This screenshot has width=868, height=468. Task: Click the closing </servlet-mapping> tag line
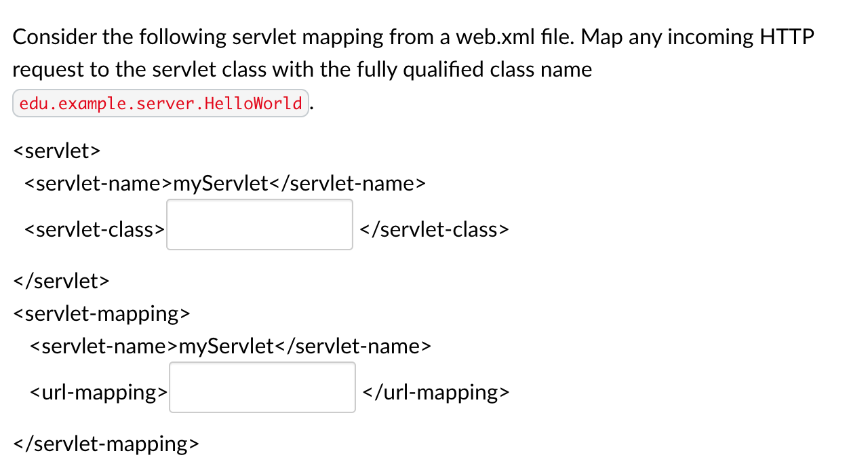[x=106, y=444]
